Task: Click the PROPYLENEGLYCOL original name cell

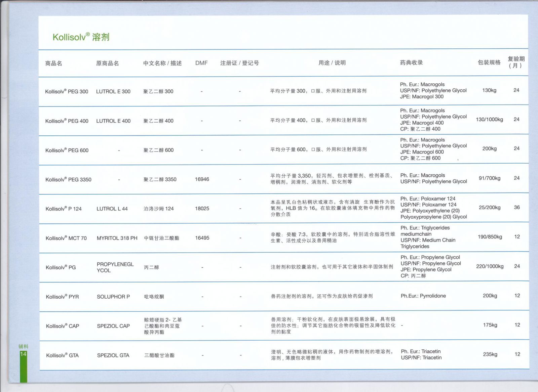Action: tap(115, 267)
